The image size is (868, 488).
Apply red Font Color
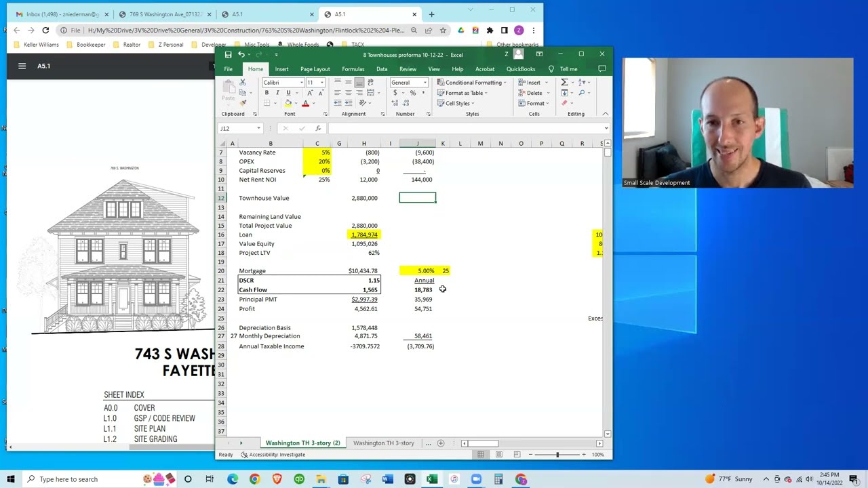click(305, 103)
